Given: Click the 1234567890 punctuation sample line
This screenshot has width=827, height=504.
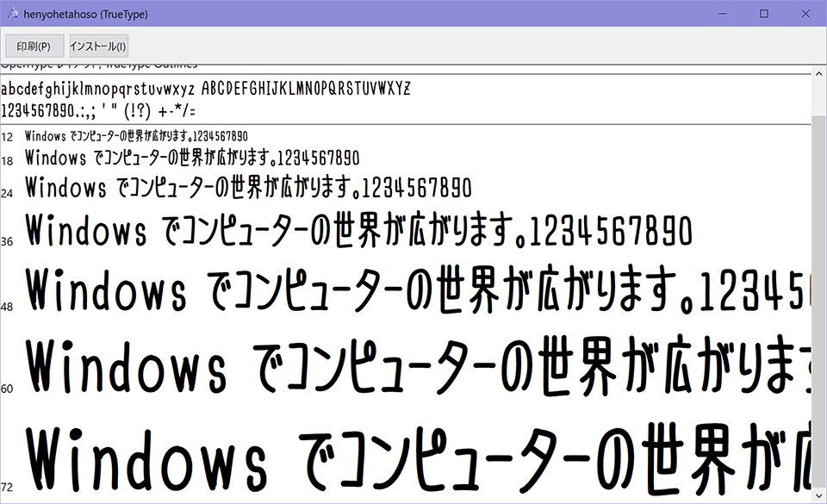Looking at the screenshot, I should tap(98, 111).
